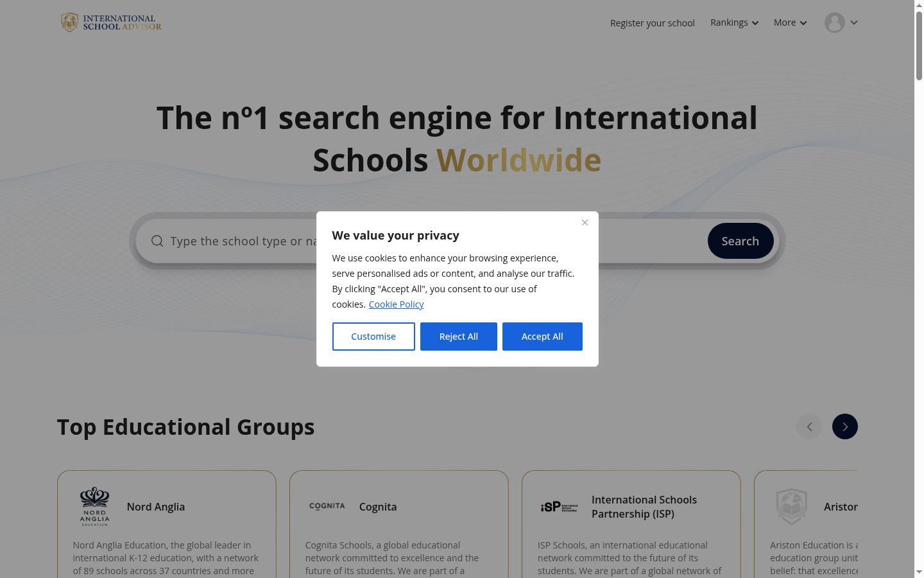Screen dimensions: 924x578
Task: Open International Schools Partnership (ISP) title
Action: [644, 507]
